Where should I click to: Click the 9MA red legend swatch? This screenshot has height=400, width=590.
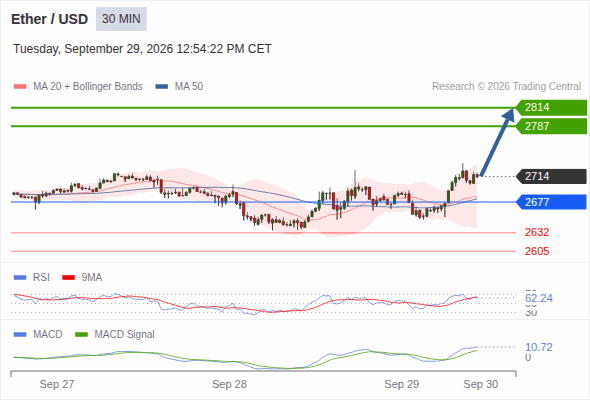pos(68,278)
